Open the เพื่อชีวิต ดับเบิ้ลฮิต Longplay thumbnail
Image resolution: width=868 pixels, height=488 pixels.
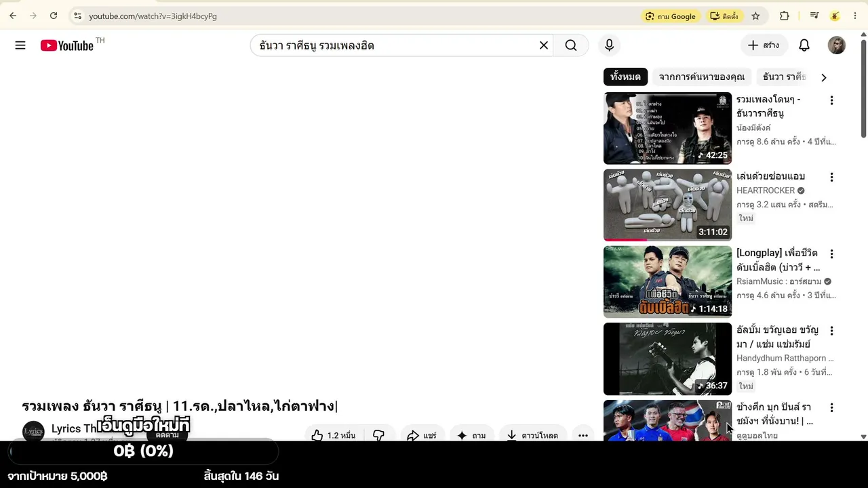point(667,281)
